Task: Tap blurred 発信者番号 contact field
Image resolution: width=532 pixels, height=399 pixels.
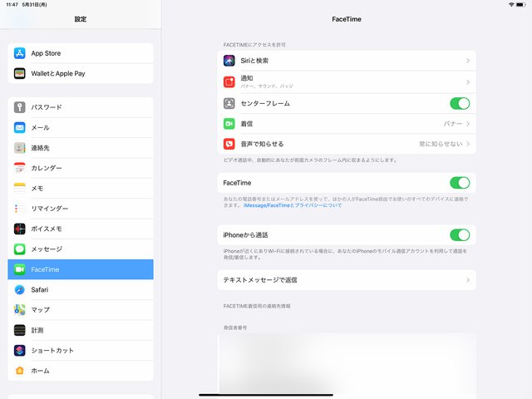Action: click(347, 363)
